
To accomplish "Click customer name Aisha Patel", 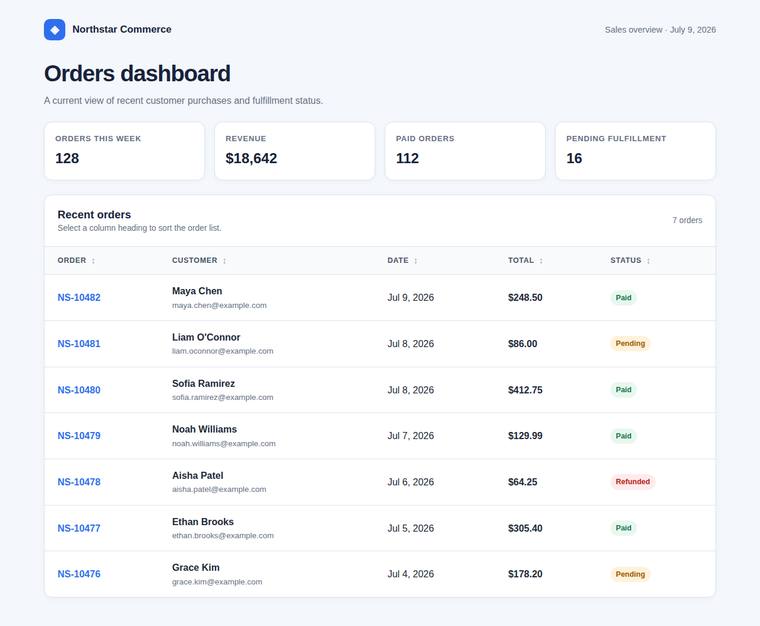I will click(198, 476).
